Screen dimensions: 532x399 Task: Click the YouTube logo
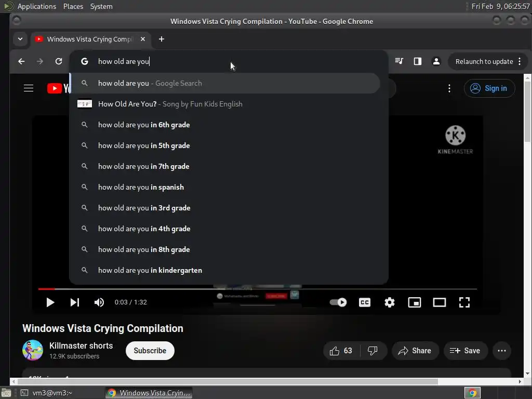point(58,88)
